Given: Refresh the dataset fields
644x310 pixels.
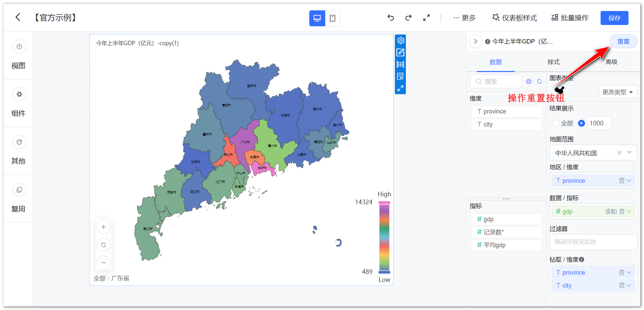Looking at the screenshot, I should (540, 81).
